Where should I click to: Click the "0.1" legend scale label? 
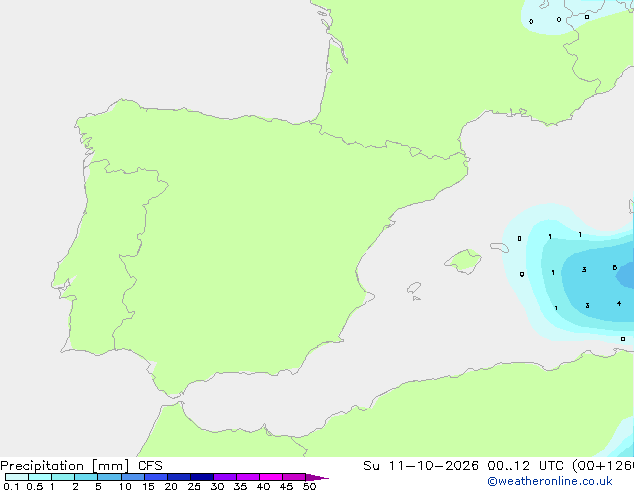(x=11, y=486)
